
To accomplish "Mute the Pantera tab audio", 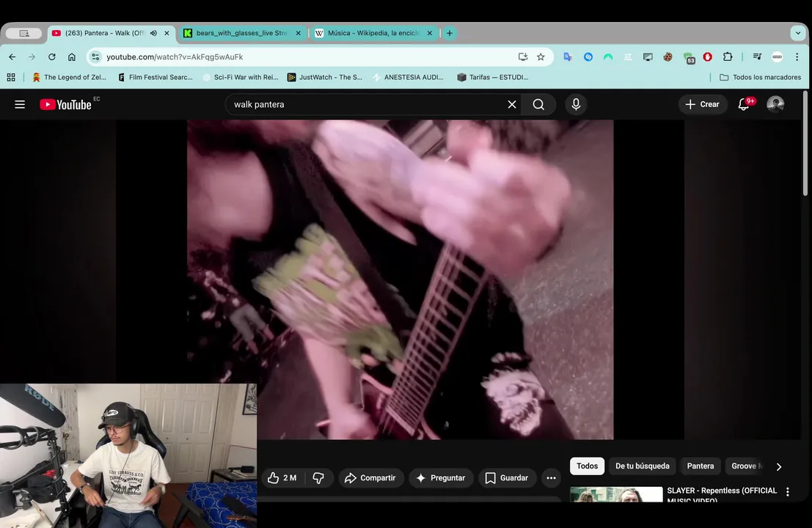I will [154, 33].
